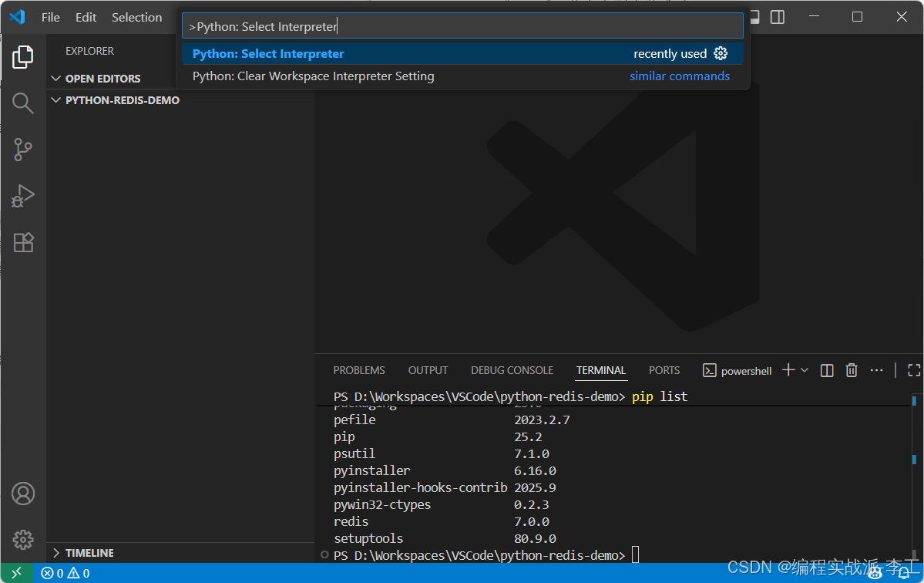Open the Source Control view
Image resolution: width=924 pixels, height=583 pixels.
pyautogui.click(x=23, y=150)
